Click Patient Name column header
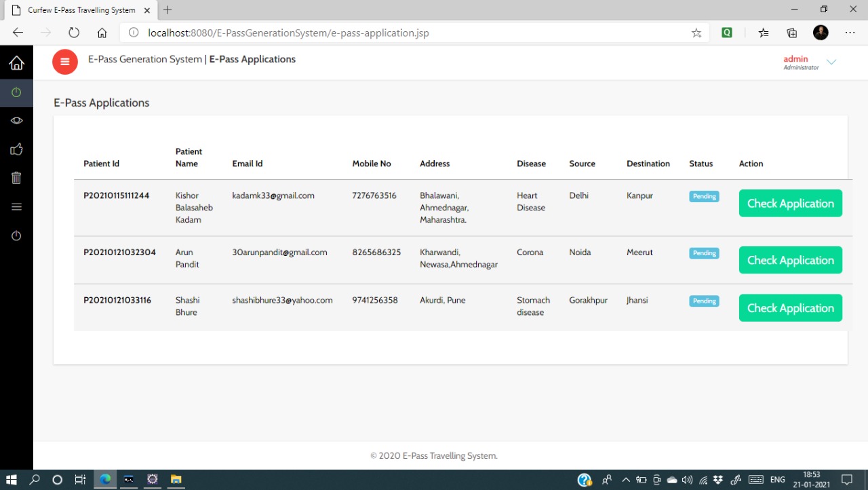Screen dimensions: 868x490 (x=189, y=157)
